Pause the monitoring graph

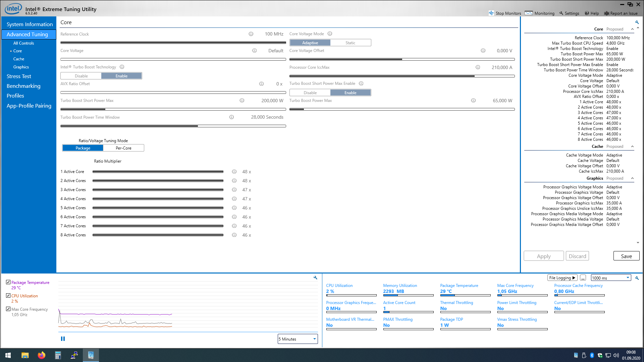[63, 339]
